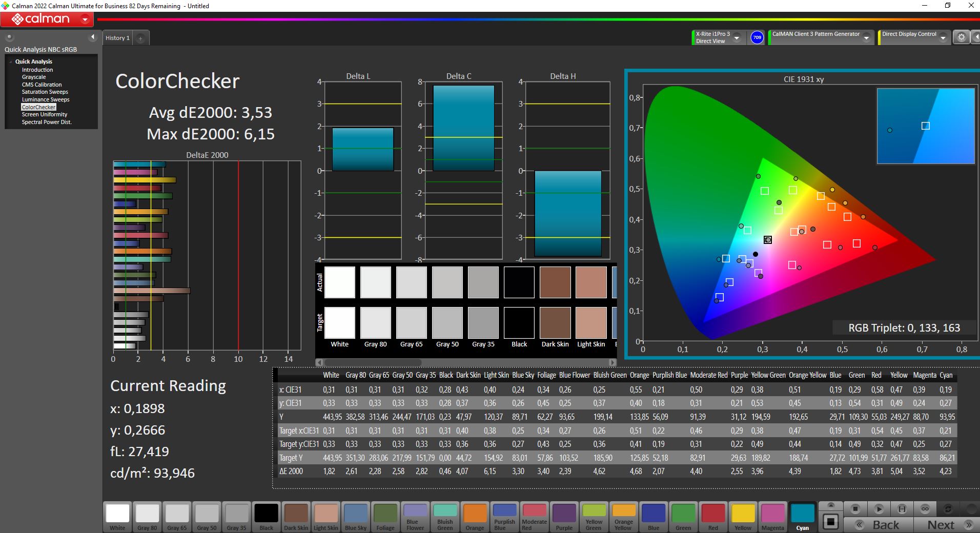Screen dimensions: 980x533
Task: Collapse the left workflow panel arrow
Action: pyautogui.click(x=93, y=37)
